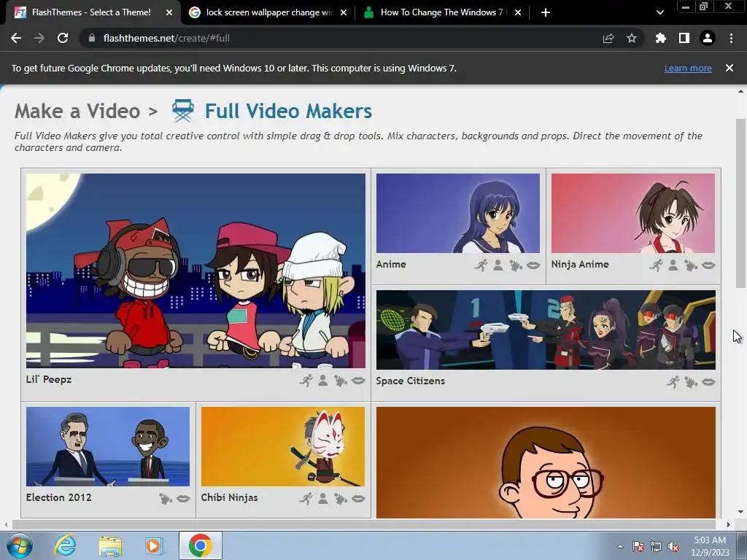This screenshot has width=747, height=560.
Task: Open the glasses character theme thumbnail
Action: tap(546, 462)
